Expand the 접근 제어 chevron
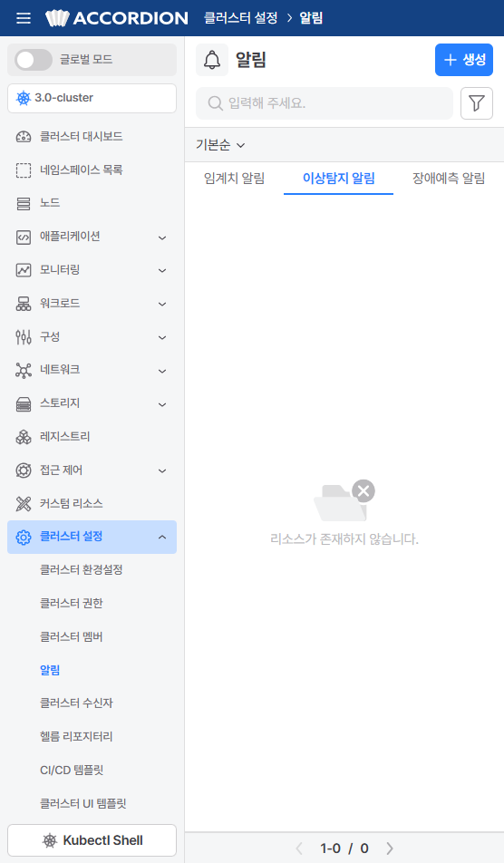The image size is (504, 863). 162,470
